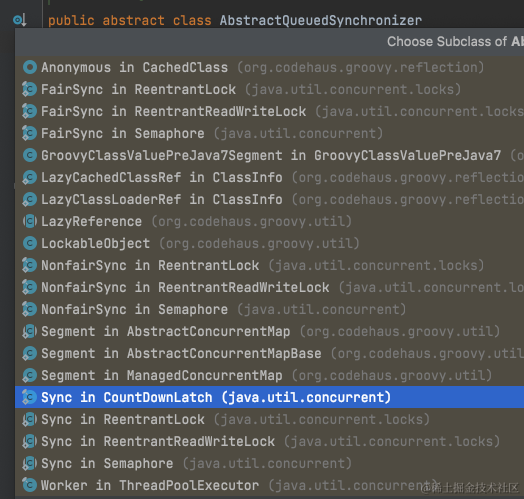Select 'Sync in Semaphore' entry
This screenshot has width=524, height=499.
(269, 464)
